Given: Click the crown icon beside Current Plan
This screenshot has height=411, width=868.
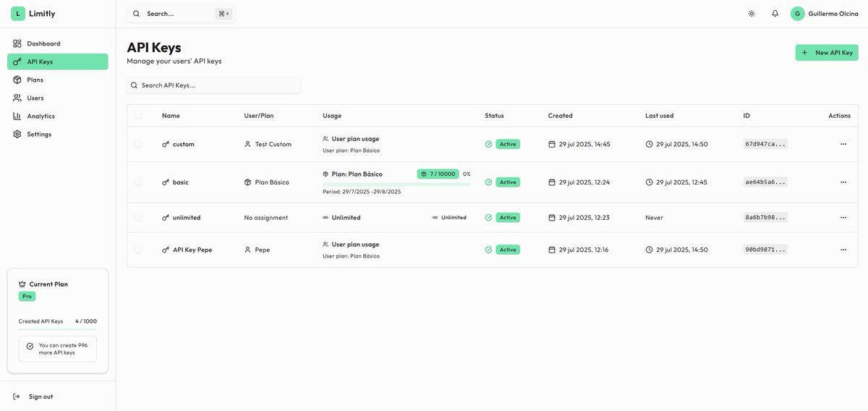Looking at the screenshot, I should (x=22, y=284).
